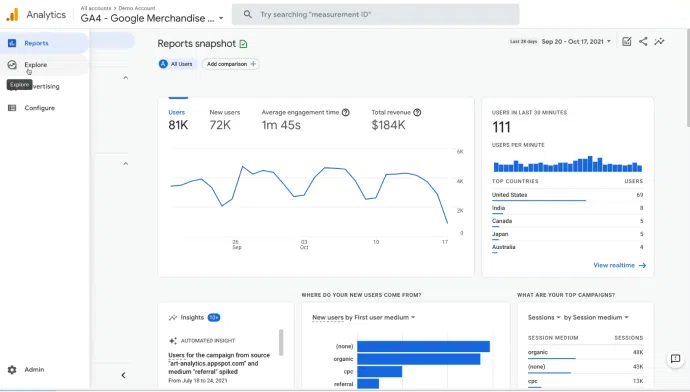
Task: Select the Total revenue metric tab
Action: (x=396, y=119)
